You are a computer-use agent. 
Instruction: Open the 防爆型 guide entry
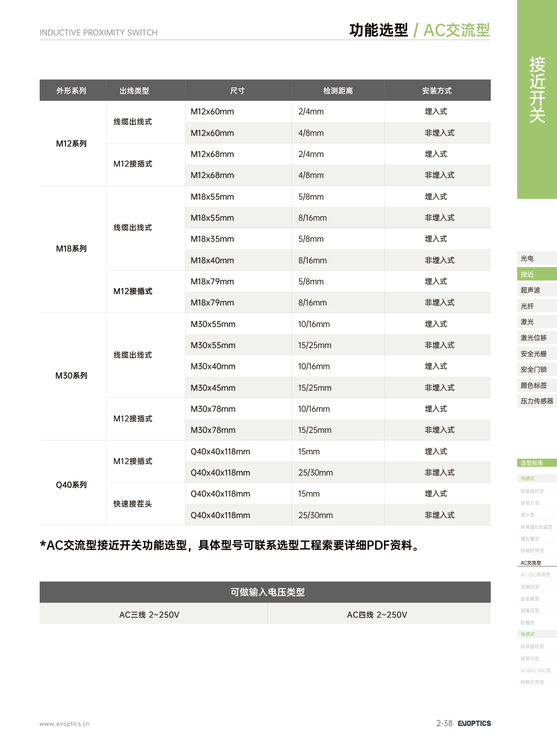(527, 623)
